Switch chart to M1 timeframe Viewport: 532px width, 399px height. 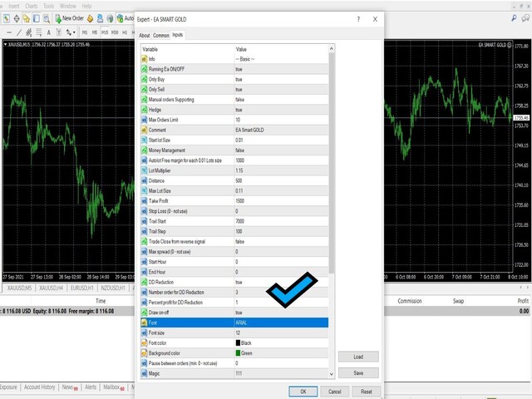click(85, 32)
